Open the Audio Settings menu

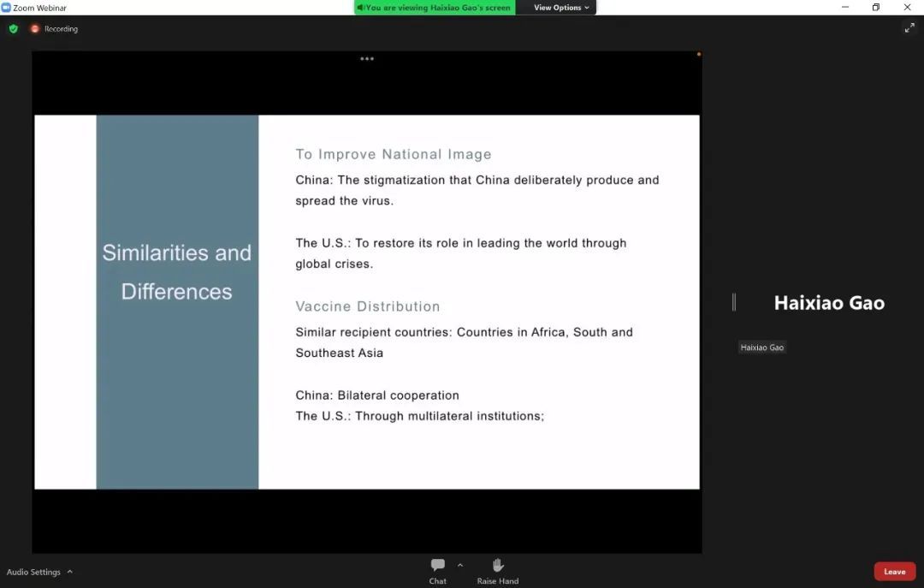pyautogui.click(x=39, y=572)
